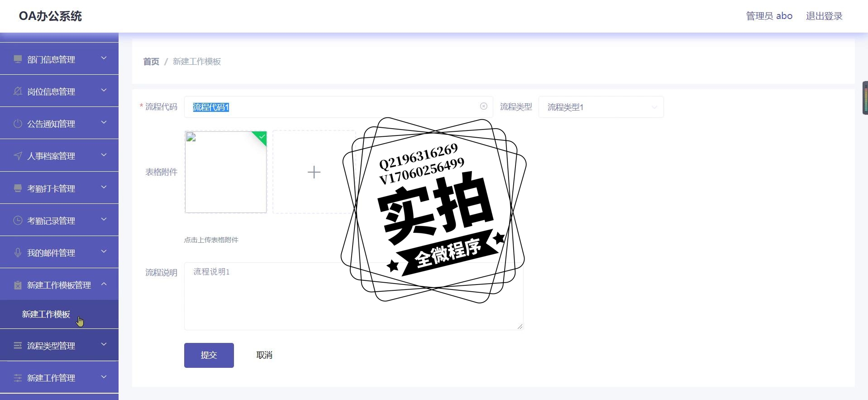
Task: Open 考勤打卡管理 menu item
Action: click(59, 188)
